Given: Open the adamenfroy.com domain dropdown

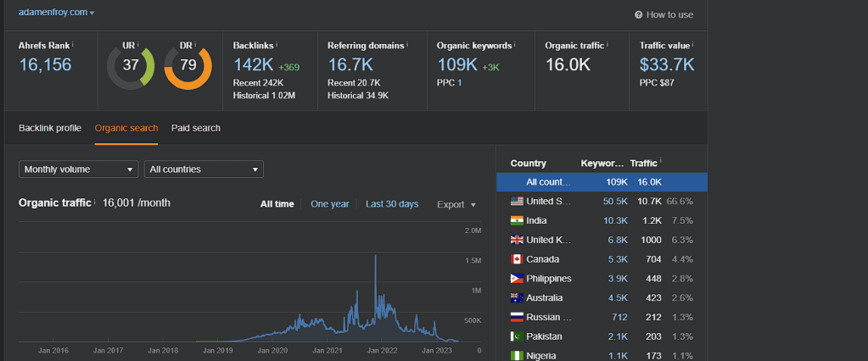Looking at the screenshot, I should click(57, 13).
